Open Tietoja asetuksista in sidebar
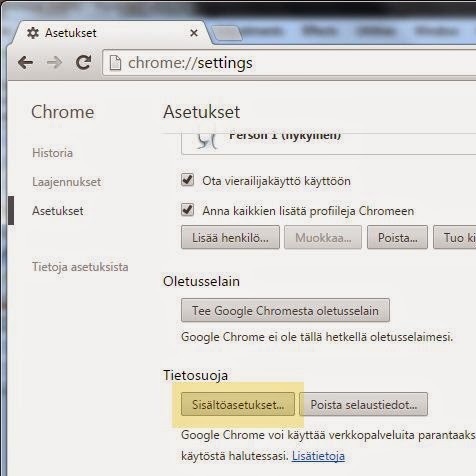The height and width of the screenshot is (476, 476). point(80,267)
